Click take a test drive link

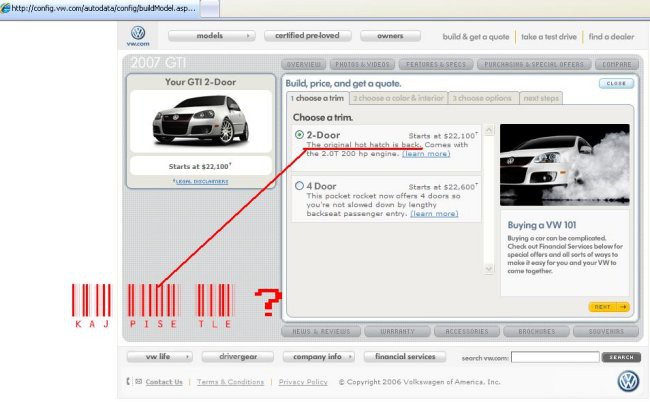point(549,36)
